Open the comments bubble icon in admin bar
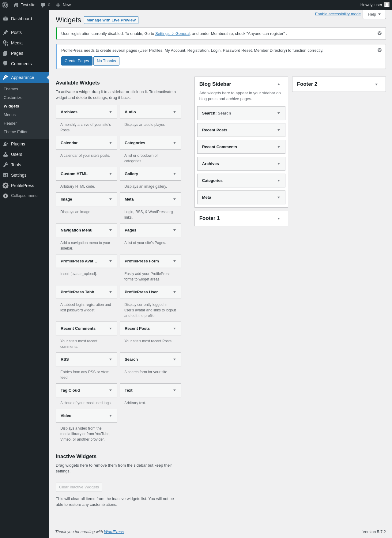 (x=43, y=5)
